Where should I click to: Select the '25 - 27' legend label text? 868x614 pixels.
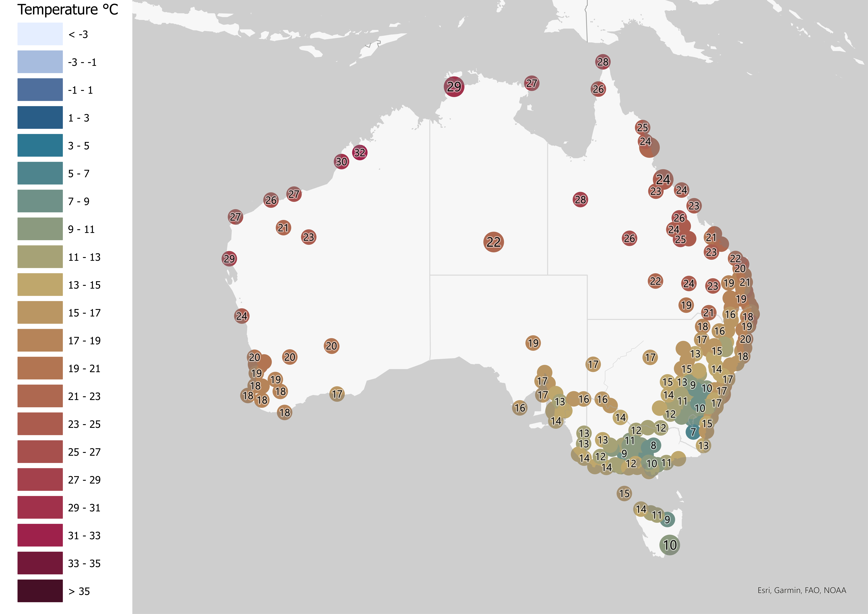[84, 452]
